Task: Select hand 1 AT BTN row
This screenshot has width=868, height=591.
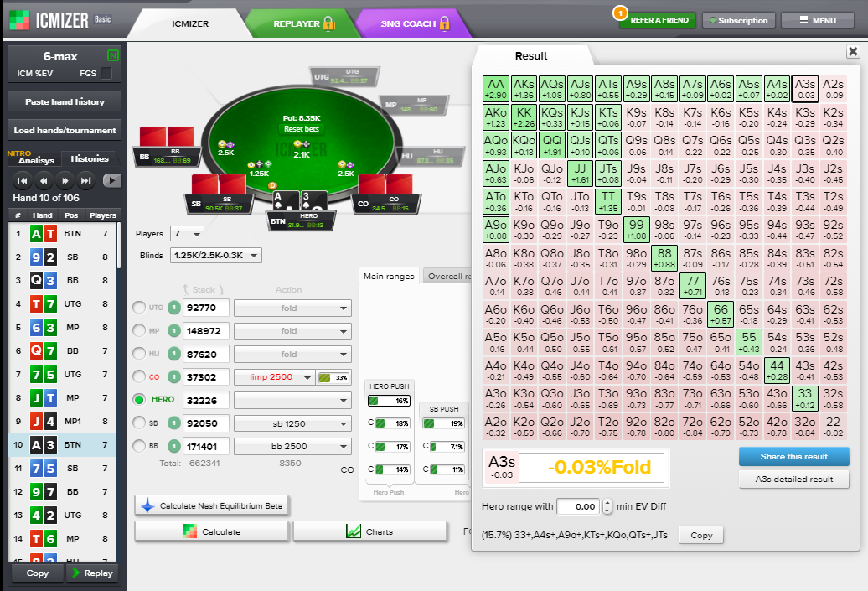Action: click(x=63, y=234)
